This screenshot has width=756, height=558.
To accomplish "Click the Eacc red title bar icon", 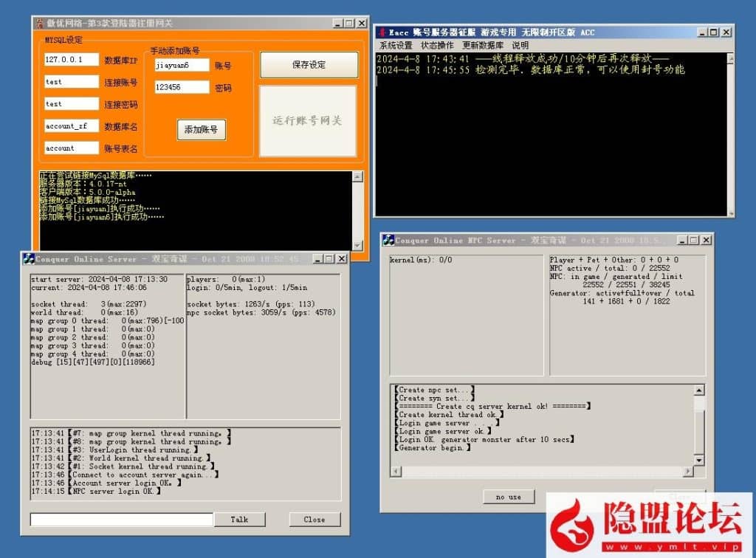I will (x=381, y=32).
